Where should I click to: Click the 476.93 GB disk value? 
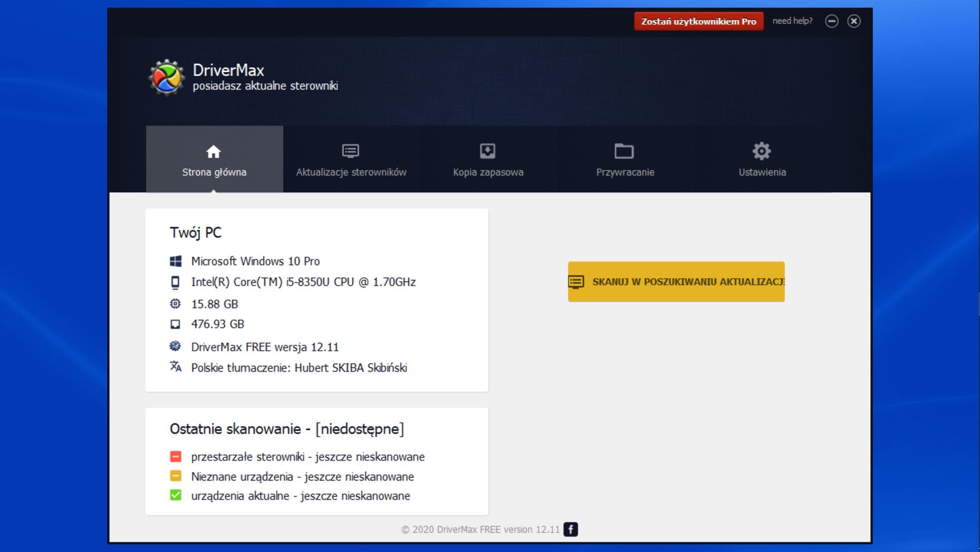217,324
